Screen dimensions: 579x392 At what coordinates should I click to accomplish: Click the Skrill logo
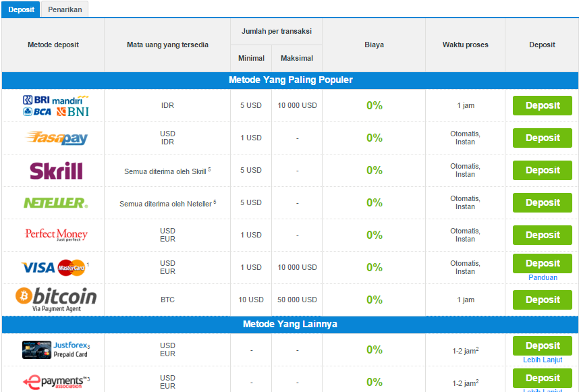pos(56,171)
